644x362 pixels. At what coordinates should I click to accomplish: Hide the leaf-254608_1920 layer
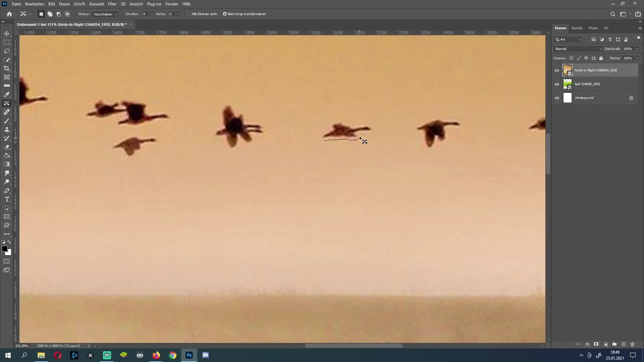pos(557,84)
